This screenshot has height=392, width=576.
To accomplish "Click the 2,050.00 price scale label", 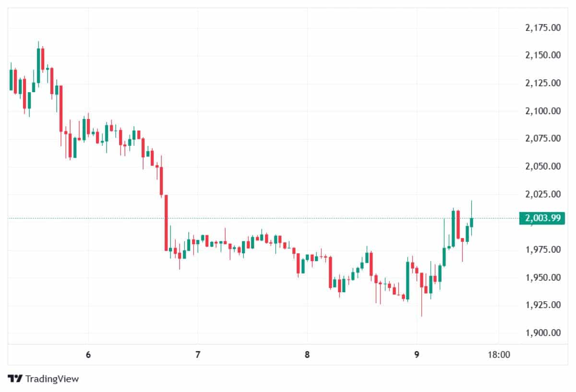I will pyautogui.click(x=543, y=166).
